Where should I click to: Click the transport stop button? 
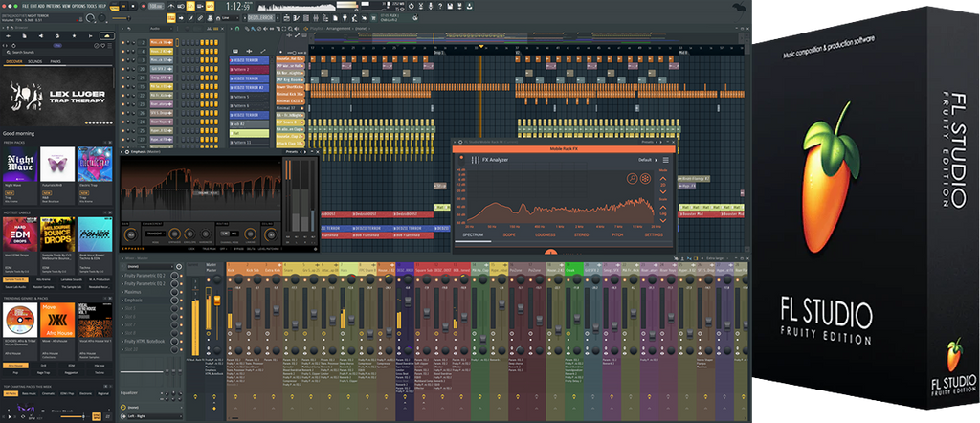click(x=133, y=7)
